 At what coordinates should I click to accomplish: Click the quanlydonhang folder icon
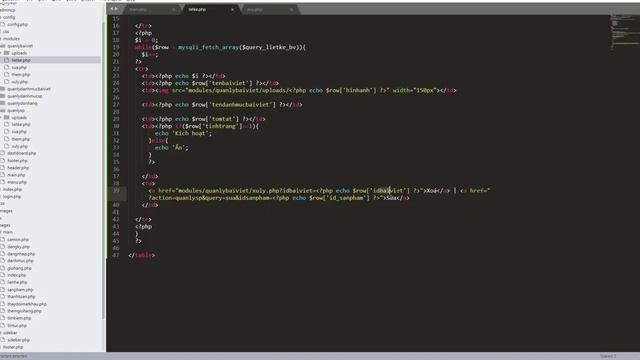[2, 103]
